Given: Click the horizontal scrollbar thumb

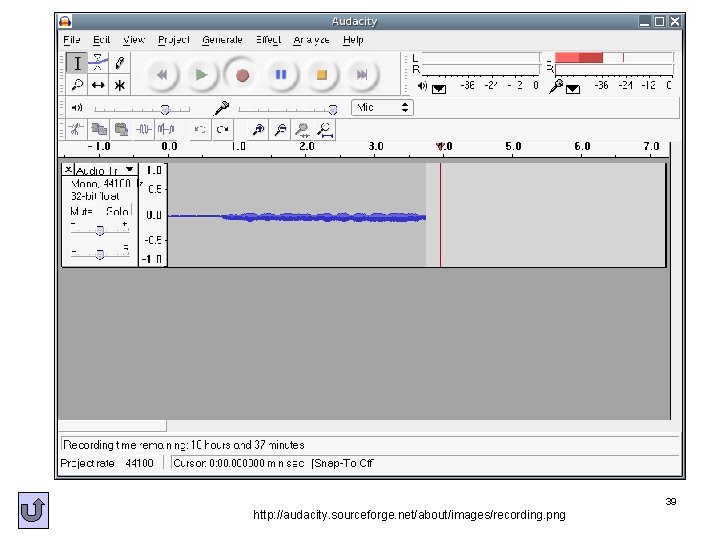Looking at the screenshot, I should [112, 426].
